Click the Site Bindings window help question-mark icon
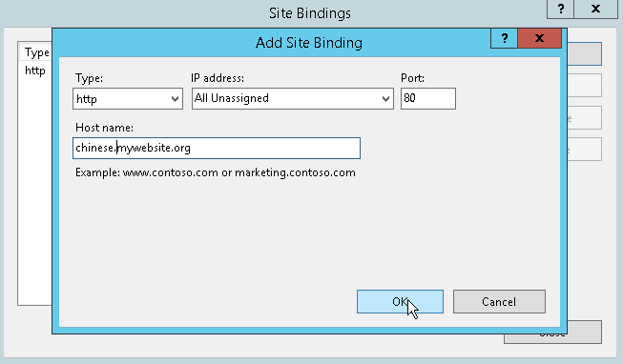The image size is (623, 364). pos(561,9)
